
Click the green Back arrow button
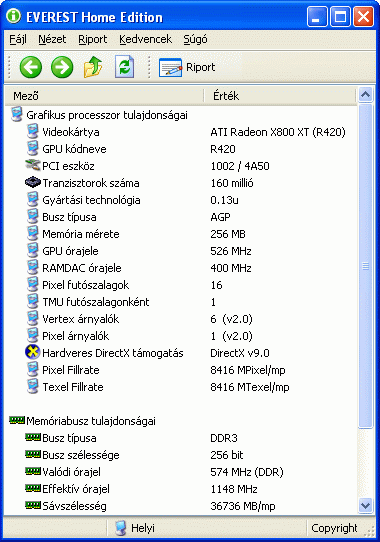31,67
